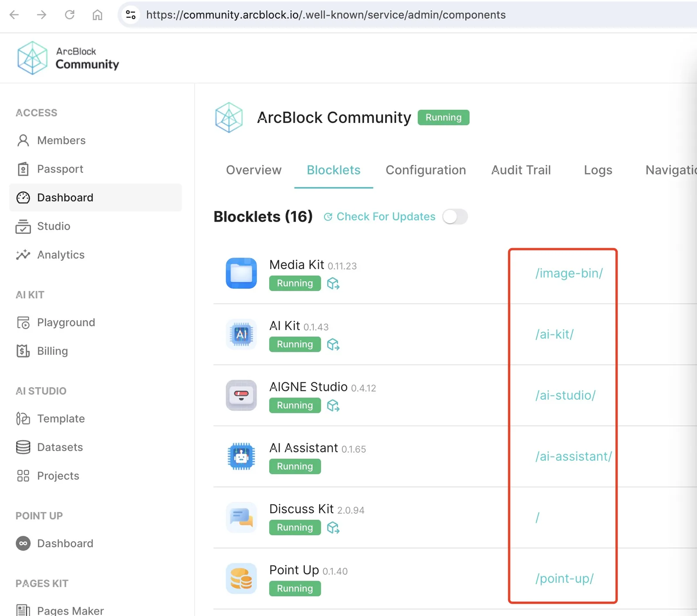Toggle the switch next to Check For Updates
The image size is (697, 616).
pos(455,217)
